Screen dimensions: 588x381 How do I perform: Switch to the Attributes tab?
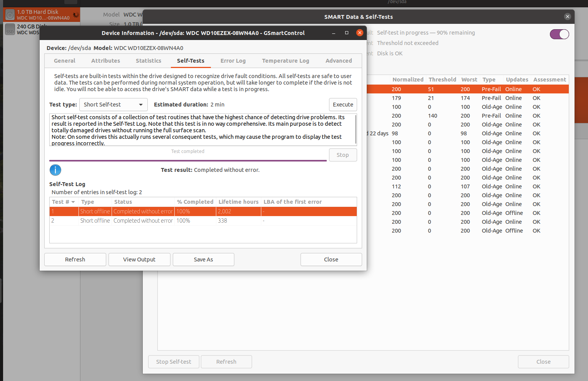pyautogui.click(x=105, y=61)
